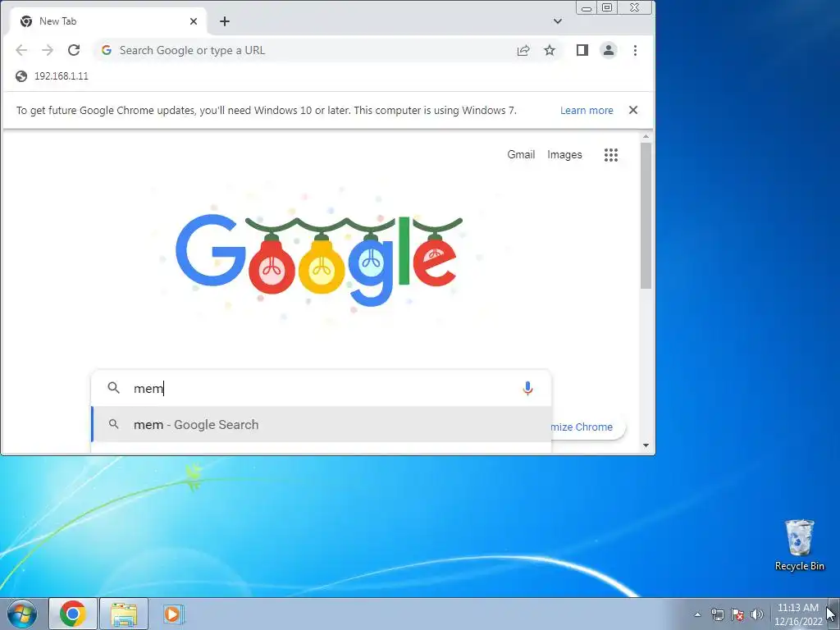The image size is (840, 630).
Task: Expand the tab search chevron
Action: [x=558, y=21]
